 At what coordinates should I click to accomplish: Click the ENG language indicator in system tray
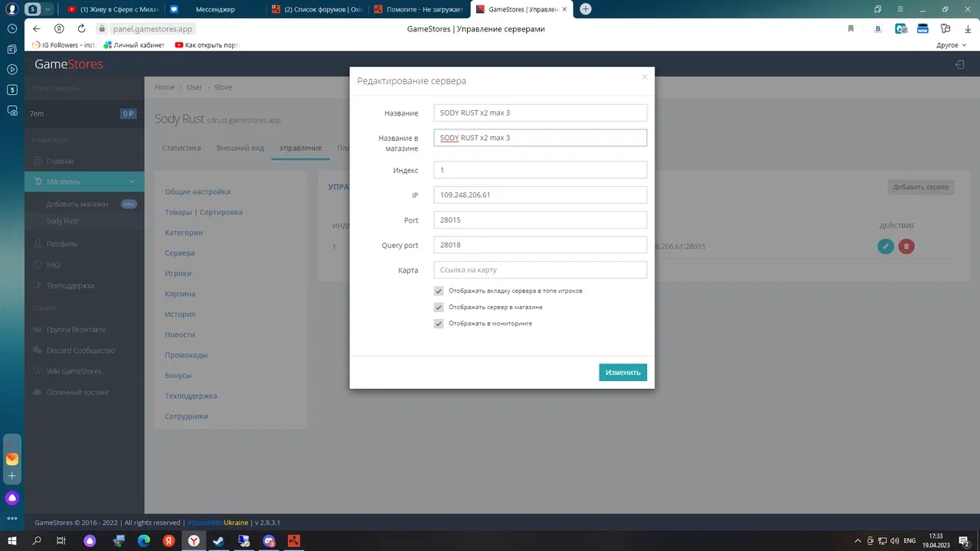click(x=910, y=540)
